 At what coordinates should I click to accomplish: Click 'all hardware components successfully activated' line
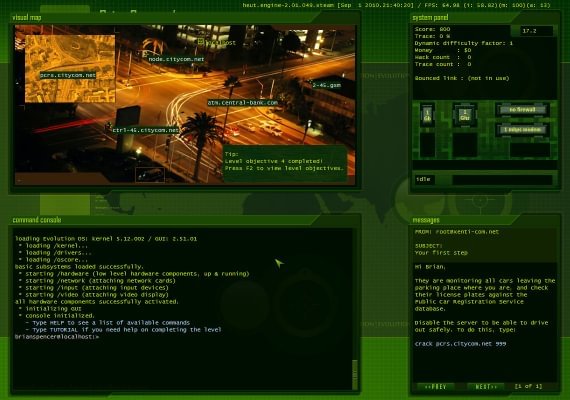tap(97, 302)
